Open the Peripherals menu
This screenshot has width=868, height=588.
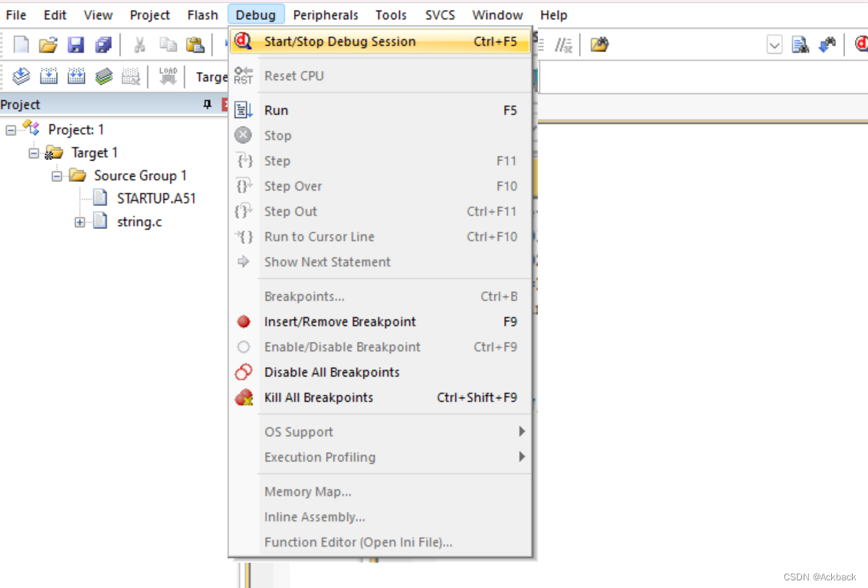pos(326,15)
